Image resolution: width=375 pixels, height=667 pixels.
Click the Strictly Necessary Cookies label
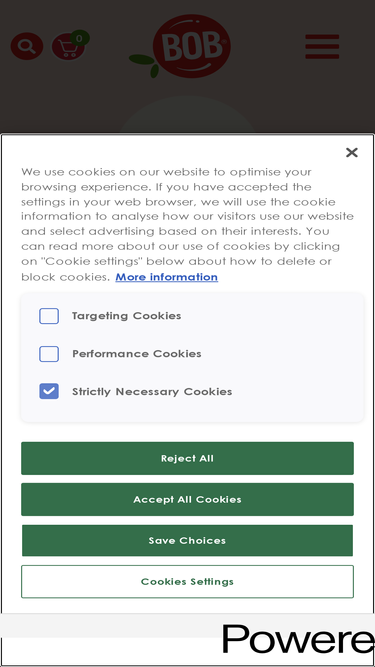click(152, 391)
